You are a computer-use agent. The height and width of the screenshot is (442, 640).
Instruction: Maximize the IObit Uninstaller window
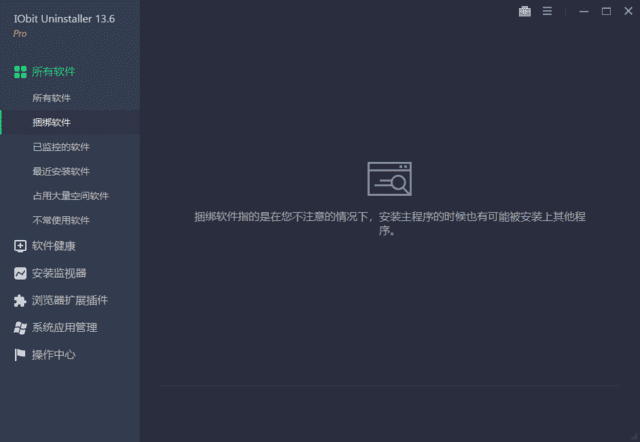click(606, 11)
